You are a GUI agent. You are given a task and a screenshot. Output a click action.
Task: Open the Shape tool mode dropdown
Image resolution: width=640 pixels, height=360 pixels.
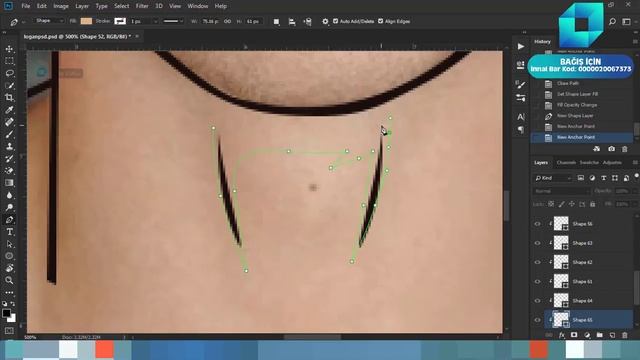click(49, 21)
